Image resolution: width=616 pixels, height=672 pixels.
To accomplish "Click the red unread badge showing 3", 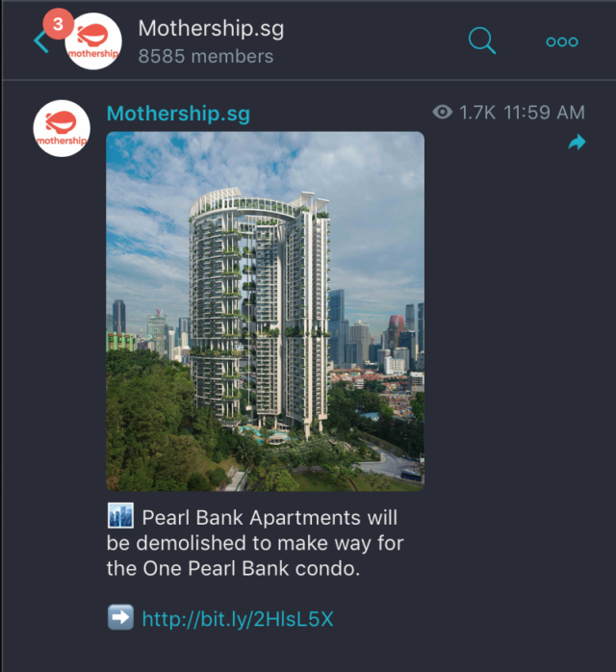I will pyautogui.click(x=58, y=23).
